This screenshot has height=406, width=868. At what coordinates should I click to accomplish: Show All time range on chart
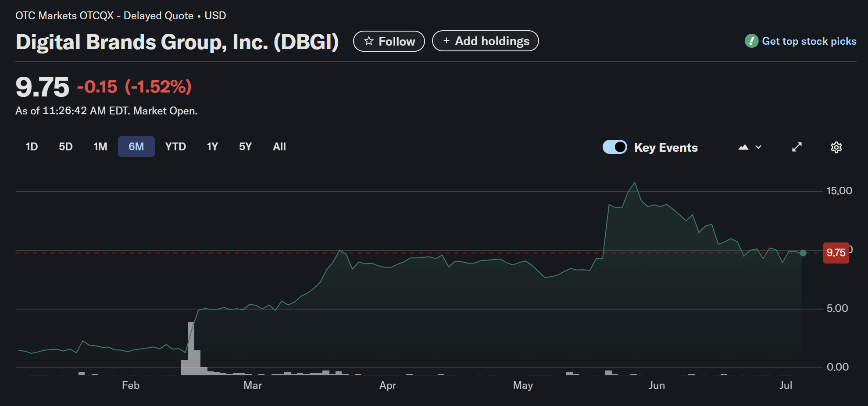[279, 146]
